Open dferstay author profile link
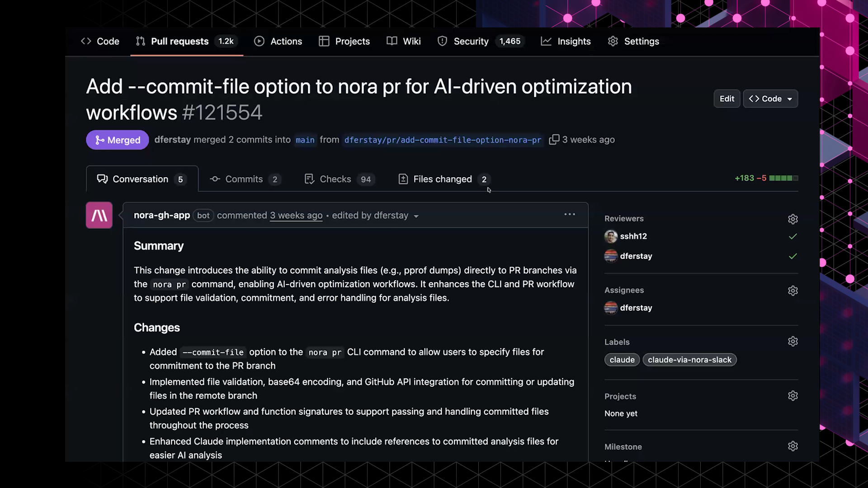Image resolution: width=868 pixels, height=488 pixels. [173, 140]
